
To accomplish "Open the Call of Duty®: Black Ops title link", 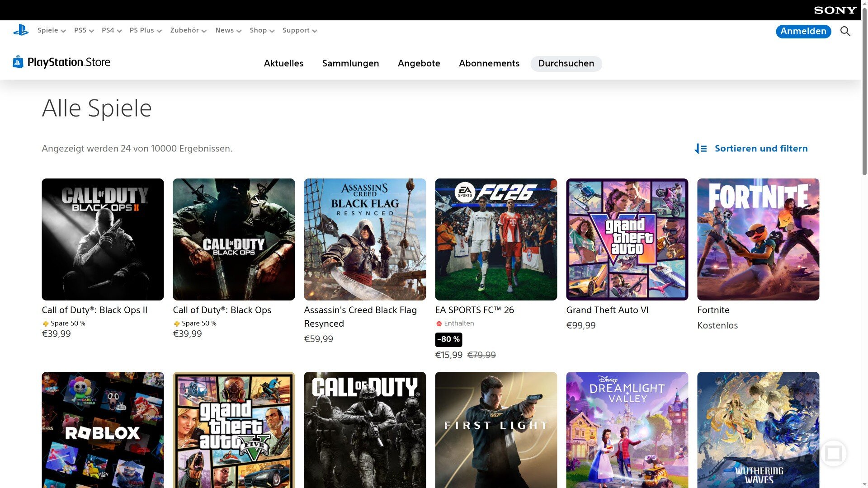I will (222, 310).
